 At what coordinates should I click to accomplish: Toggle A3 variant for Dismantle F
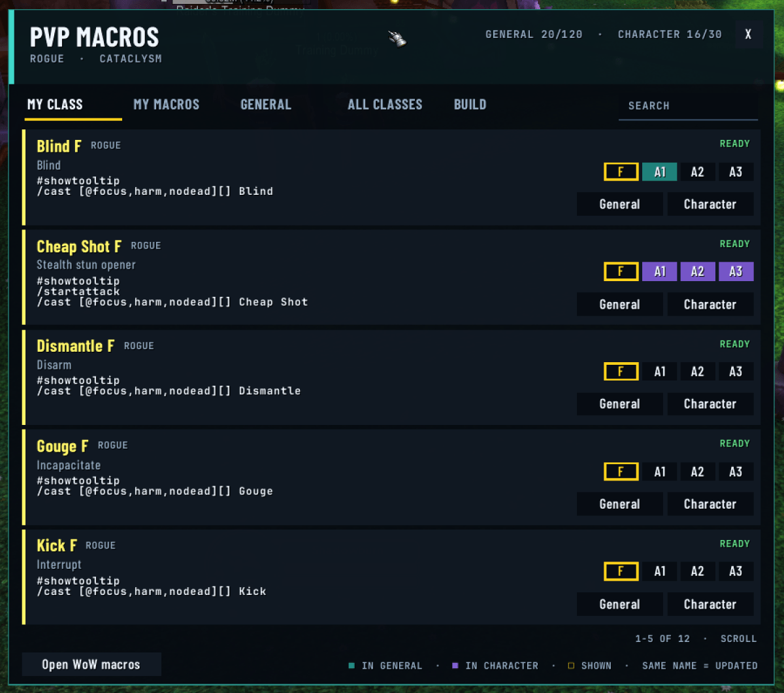click(736, 371)
